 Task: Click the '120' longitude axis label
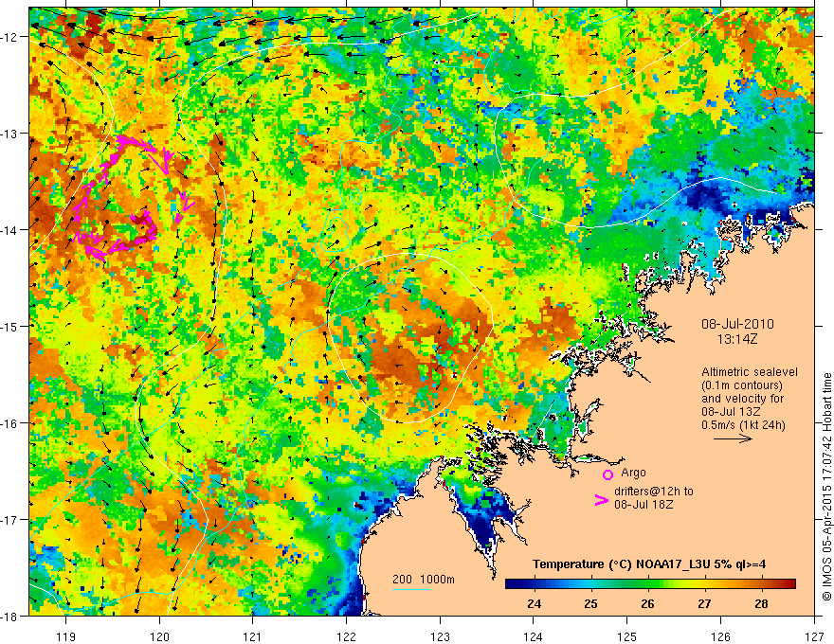pyautogui.click(x=159, y=636)
